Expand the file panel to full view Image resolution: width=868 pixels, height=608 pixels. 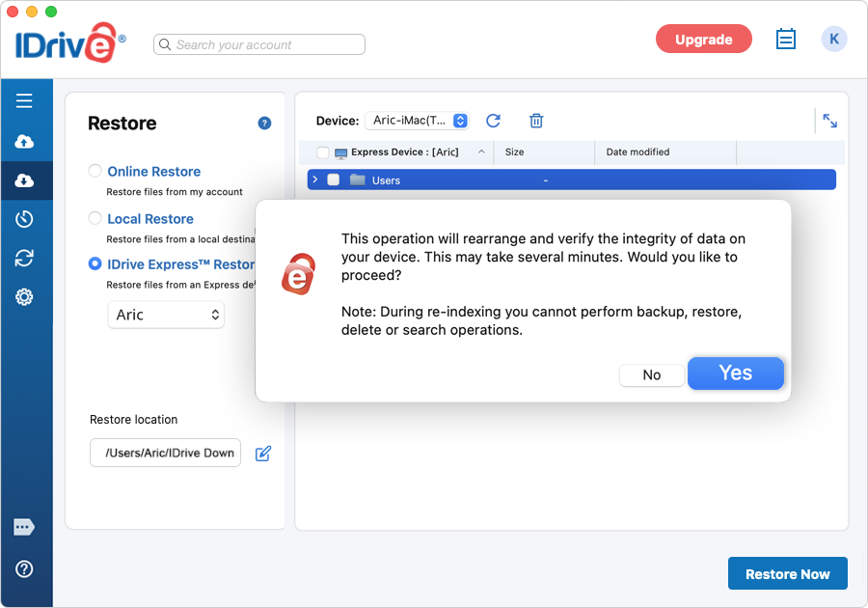[829, 121]
